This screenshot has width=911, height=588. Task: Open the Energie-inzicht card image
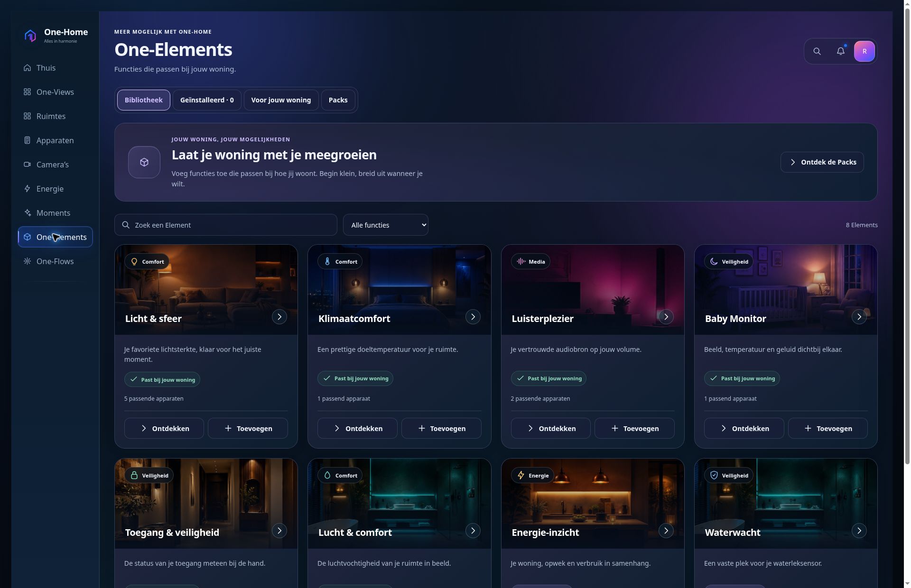click(593, 504)
